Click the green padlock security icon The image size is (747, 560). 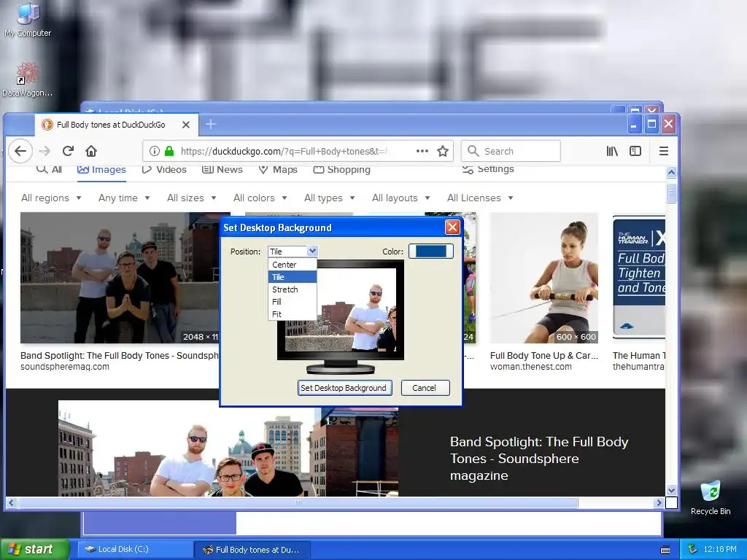tap(169, 152)
